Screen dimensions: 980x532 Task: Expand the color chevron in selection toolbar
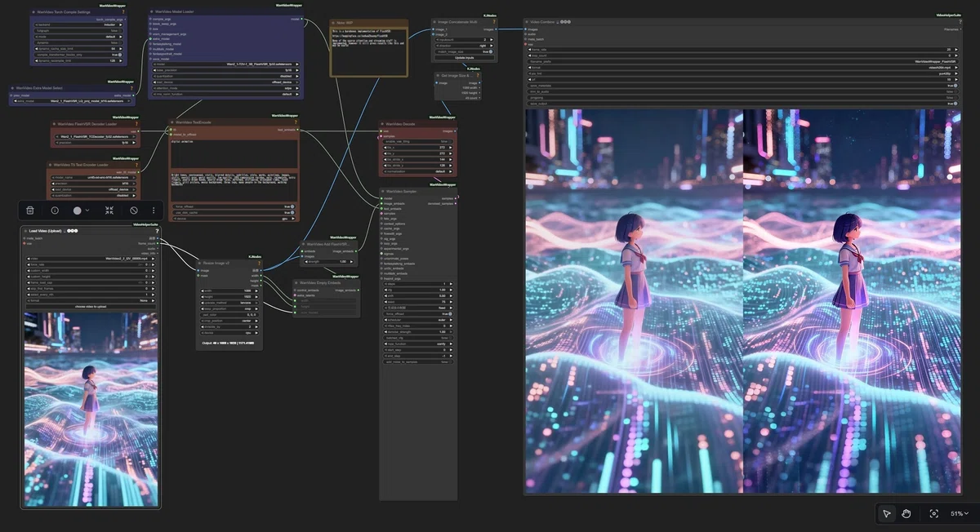(x=87, y=210)
